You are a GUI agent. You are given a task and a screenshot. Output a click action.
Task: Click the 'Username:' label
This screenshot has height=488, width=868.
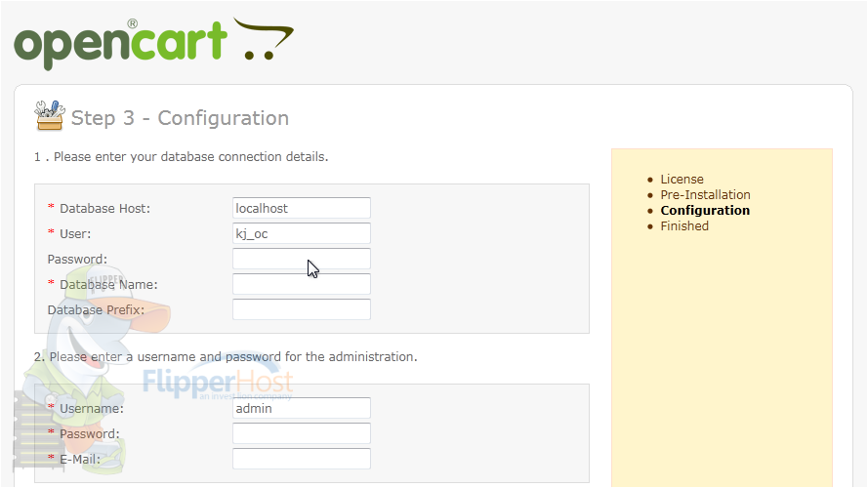pos(92,409)
